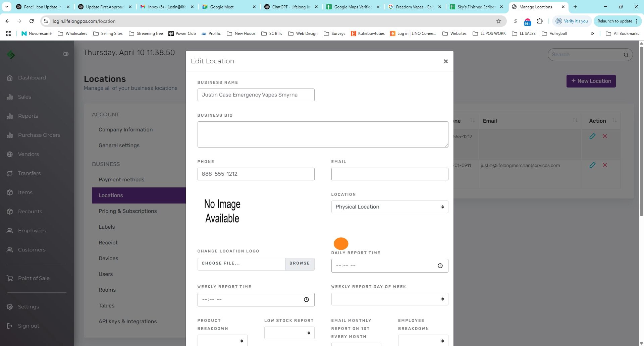This screenshot has height=346, width=644.
Task: Delete the 555-1212 location red X
Action: click(x=605, y=136)
